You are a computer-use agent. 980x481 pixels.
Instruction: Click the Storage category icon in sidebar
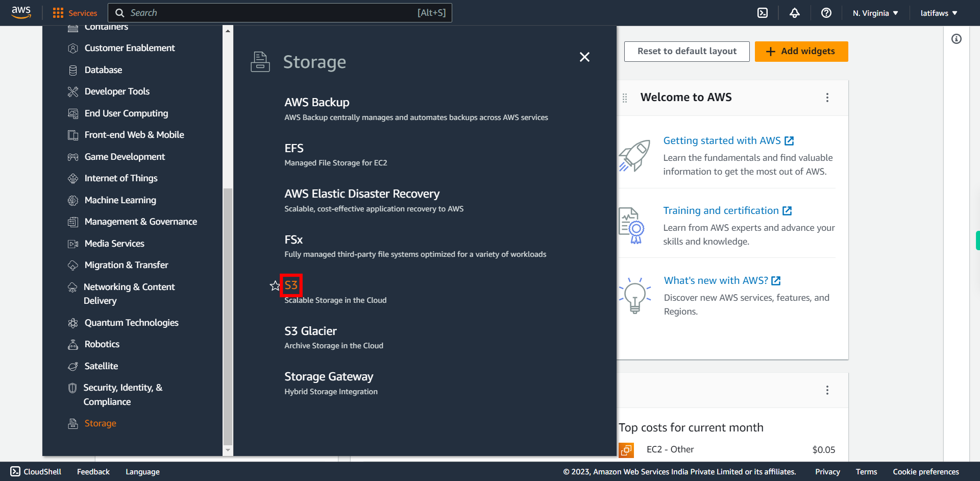click(73, 423)
